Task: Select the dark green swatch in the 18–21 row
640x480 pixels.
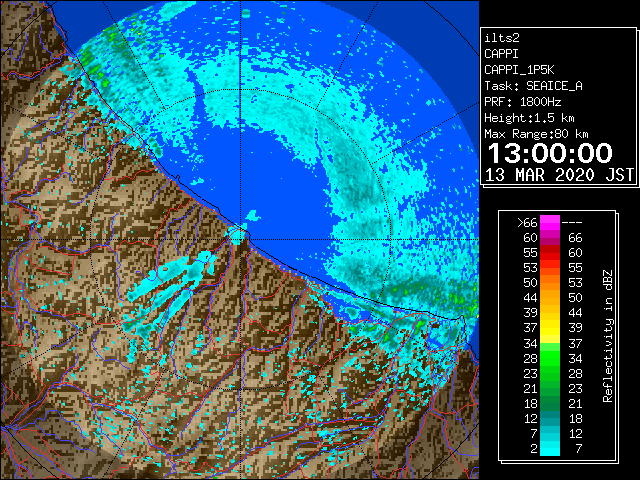Action: pyautogui.click(x=550, y=403)
